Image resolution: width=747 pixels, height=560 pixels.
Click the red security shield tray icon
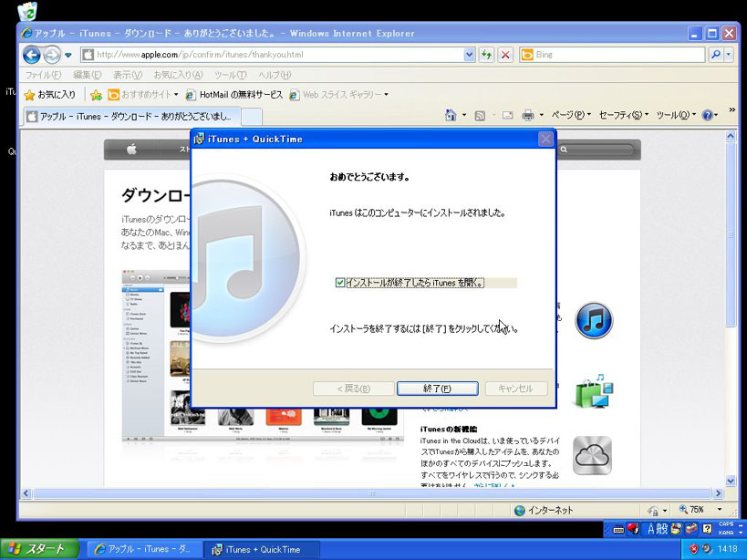tap(693, 549)
